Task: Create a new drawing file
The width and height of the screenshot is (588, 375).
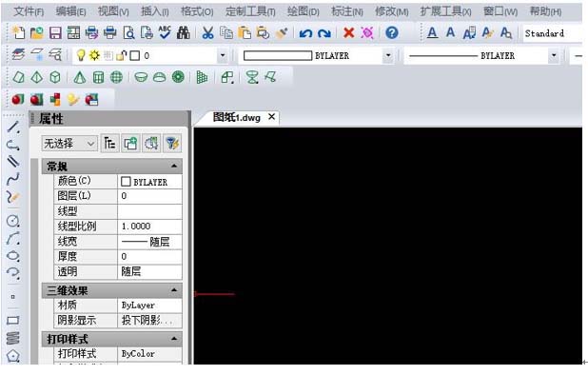Action: pos(18,33)
